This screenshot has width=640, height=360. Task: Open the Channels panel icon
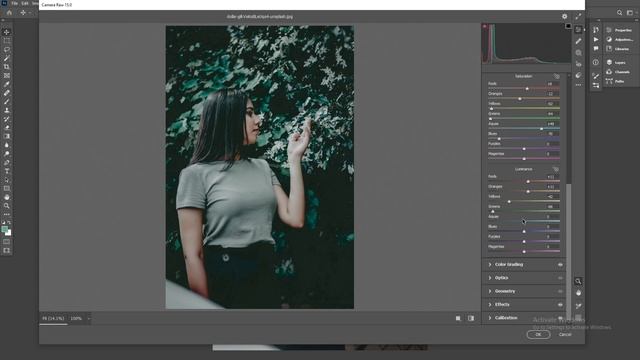coord(609,72)
